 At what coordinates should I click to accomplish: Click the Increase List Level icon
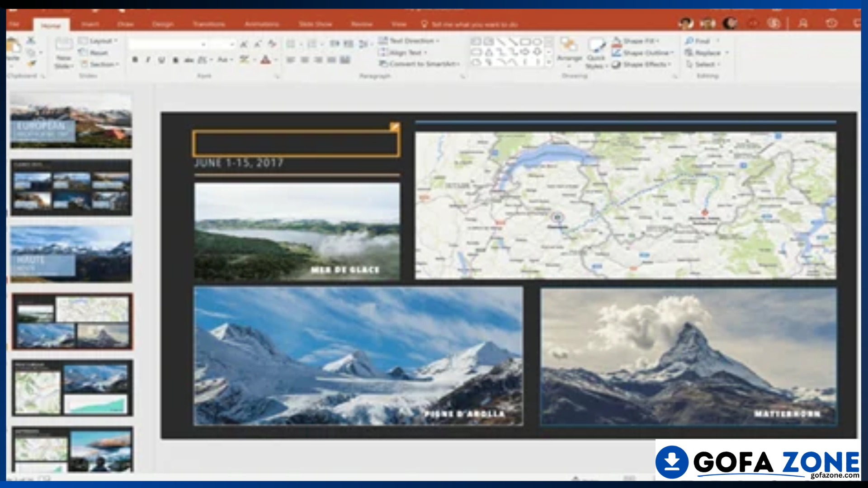pos(349,44)
